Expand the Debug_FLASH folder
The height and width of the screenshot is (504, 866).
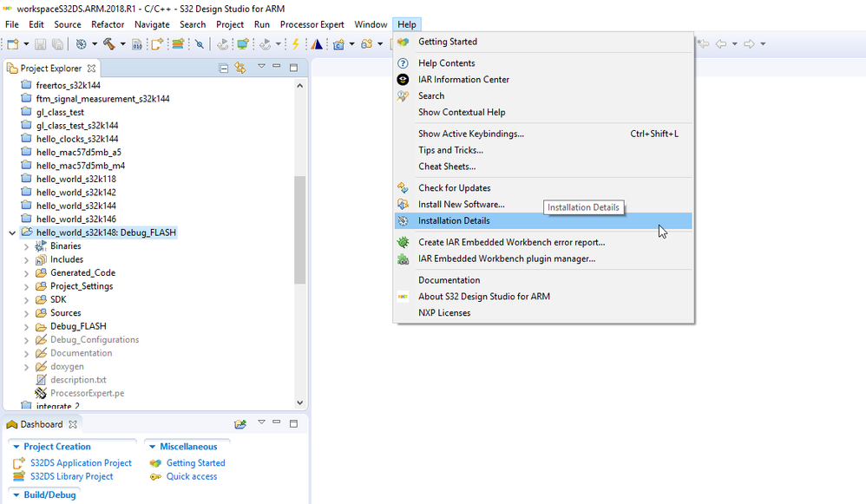click(x=27, y=327)
